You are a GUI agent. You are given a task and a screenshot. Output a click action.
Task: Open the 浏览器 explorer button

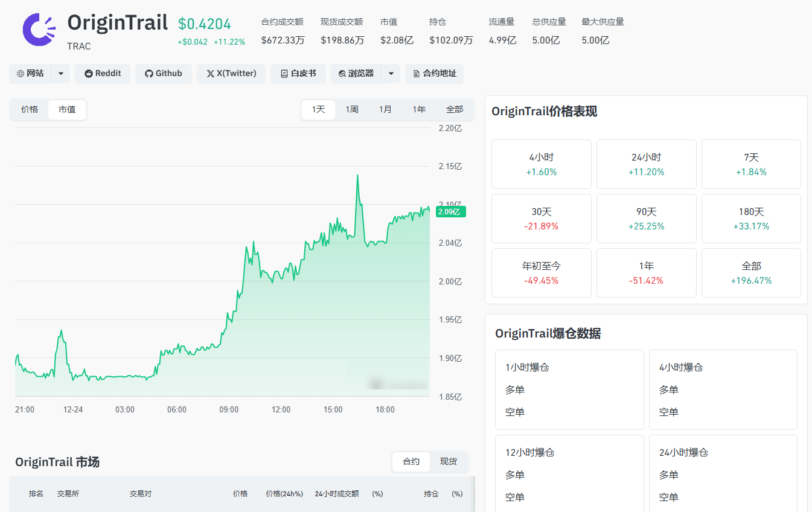tap(356, 74)
